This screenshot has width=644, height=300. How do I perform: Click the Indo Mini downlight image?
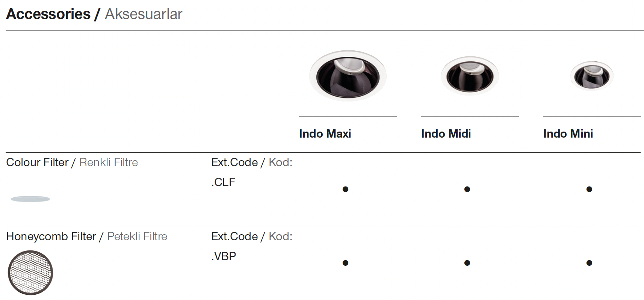point(592,76)
